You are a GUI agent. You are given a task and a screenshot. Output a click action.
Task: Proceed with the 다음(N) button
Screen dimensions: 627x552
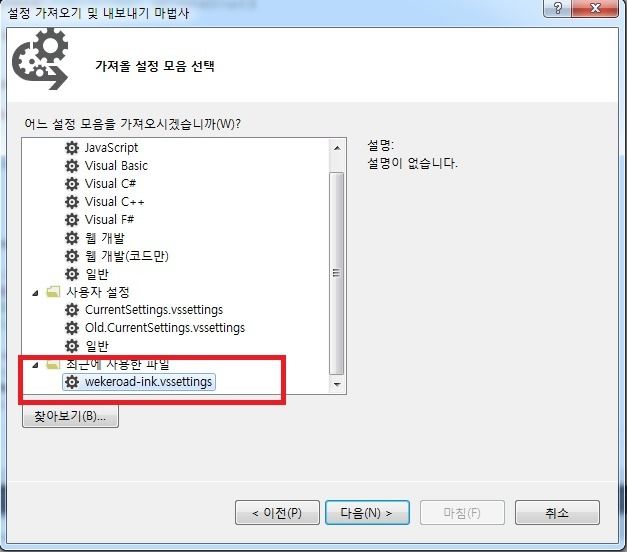point(367,512)
